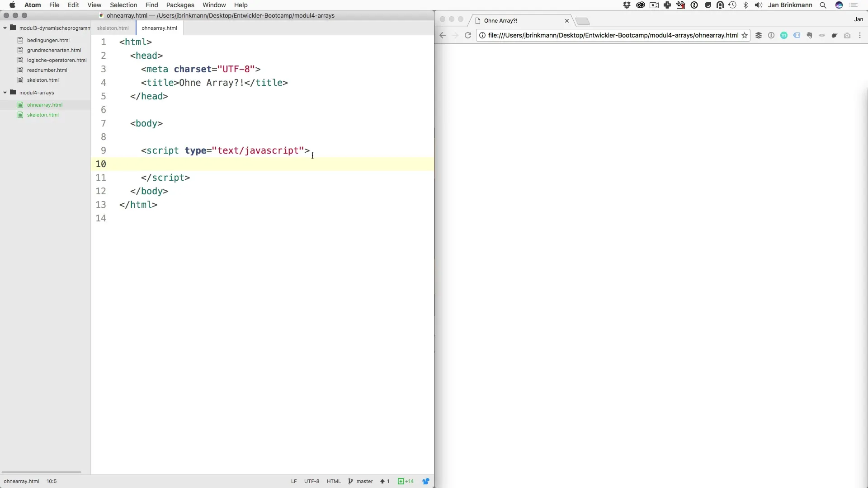This screenshot has height=488, width=868.
Task: Click the browser forward arrow
Action: tap(455, 35)
